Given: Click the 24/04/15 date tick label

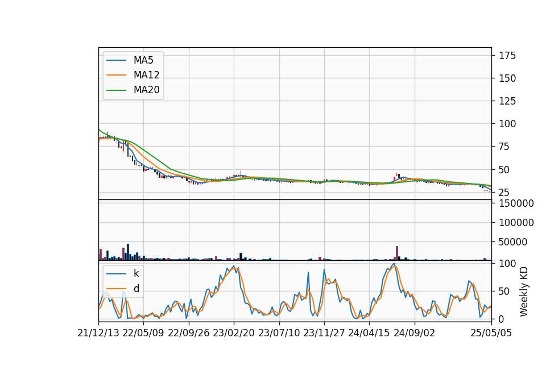Looking at the screenshot, I should tap(369, 333).
